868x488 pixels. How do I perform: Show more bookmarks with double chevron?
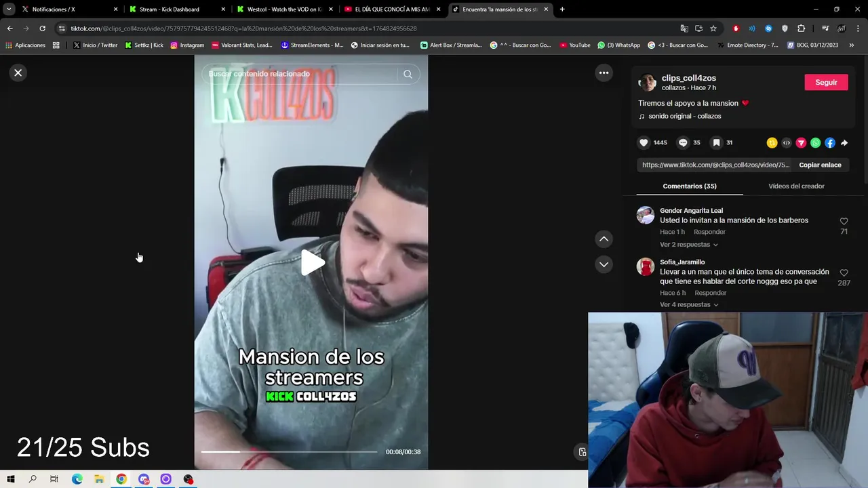(x=852, y=45)
